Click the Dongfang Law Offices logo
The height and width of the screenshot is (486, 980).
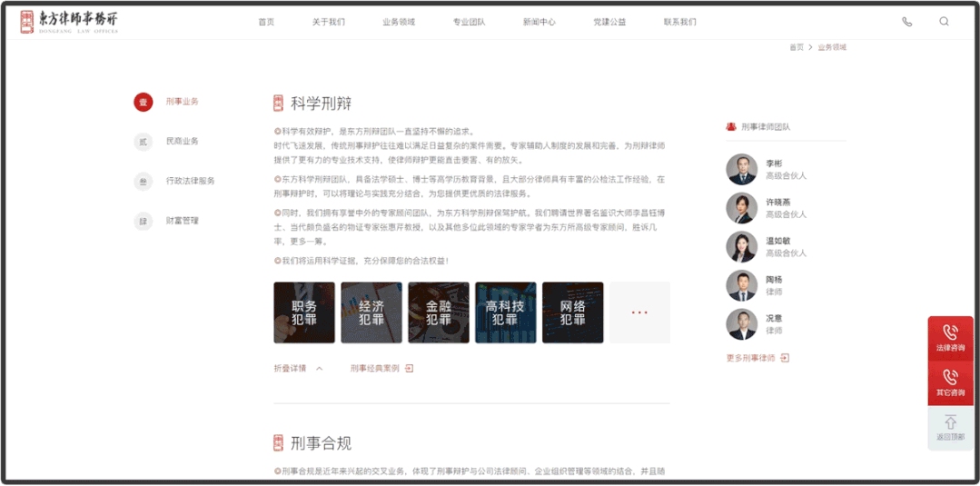pos(69,22)
